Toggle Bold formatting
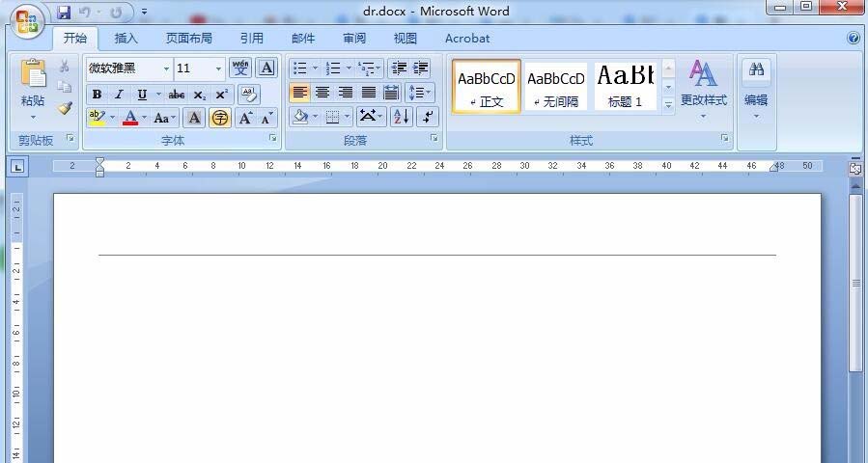Image resolution: width=868 pixels, height=463 pixels. pyautogui.click(x=97, y=95)
